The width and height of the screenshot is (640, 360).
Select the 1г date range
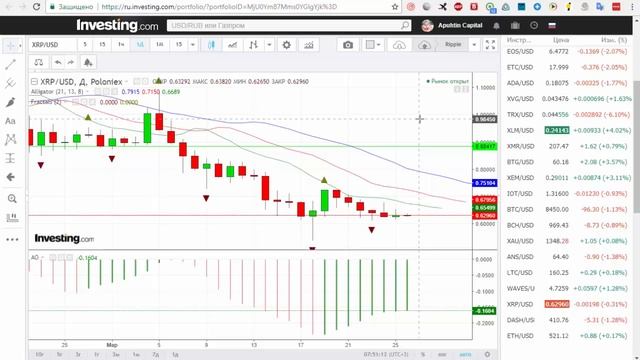coord(97,355)
